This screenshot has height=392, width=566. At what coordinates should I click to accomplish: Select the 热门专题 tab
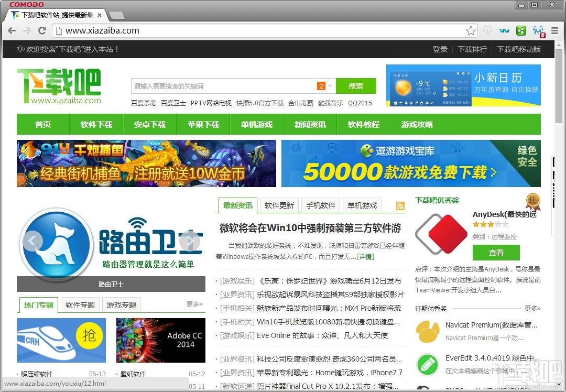point(39,305)
